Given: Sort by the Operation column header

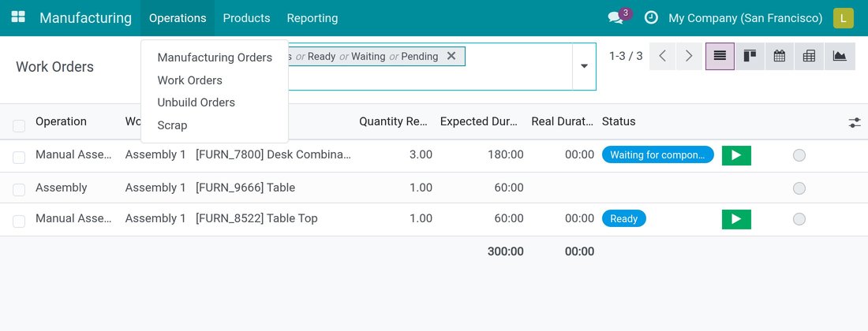Looking at the screenshot, I should [x=61, y=121].
